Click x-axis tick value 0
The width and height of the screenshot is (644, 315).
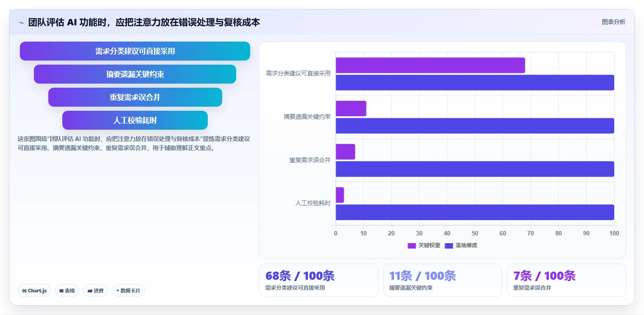coord(336,233)
